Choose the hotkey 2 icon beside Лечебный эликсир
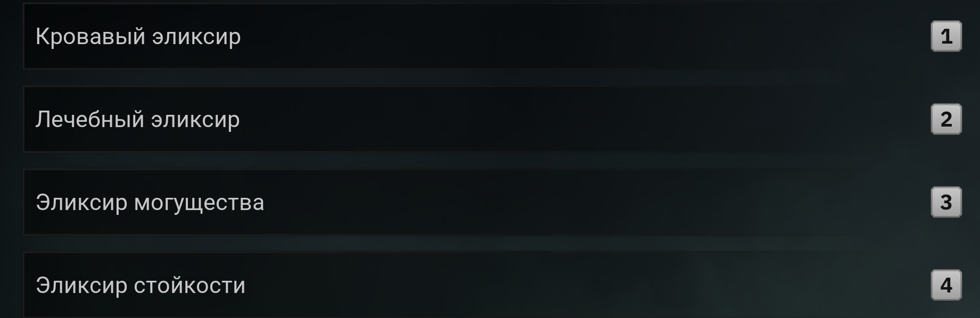 [946, 119]
